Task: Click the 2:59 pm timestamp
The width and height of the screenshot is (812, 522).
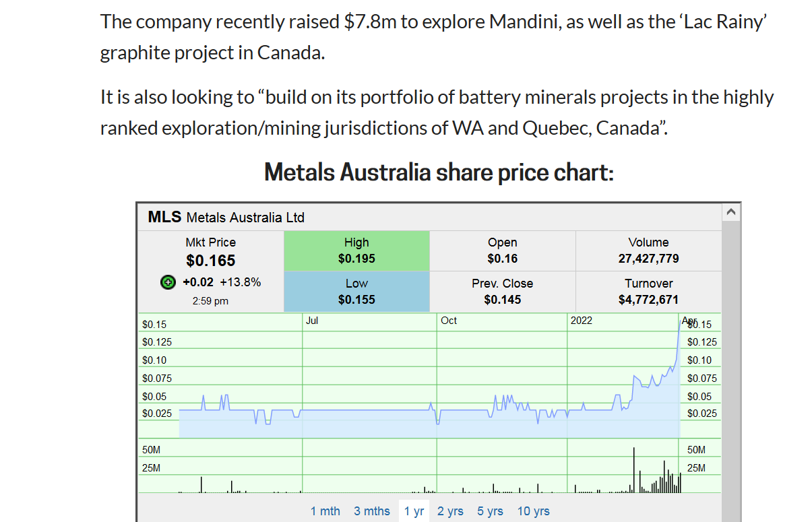Action: point(211,301)
